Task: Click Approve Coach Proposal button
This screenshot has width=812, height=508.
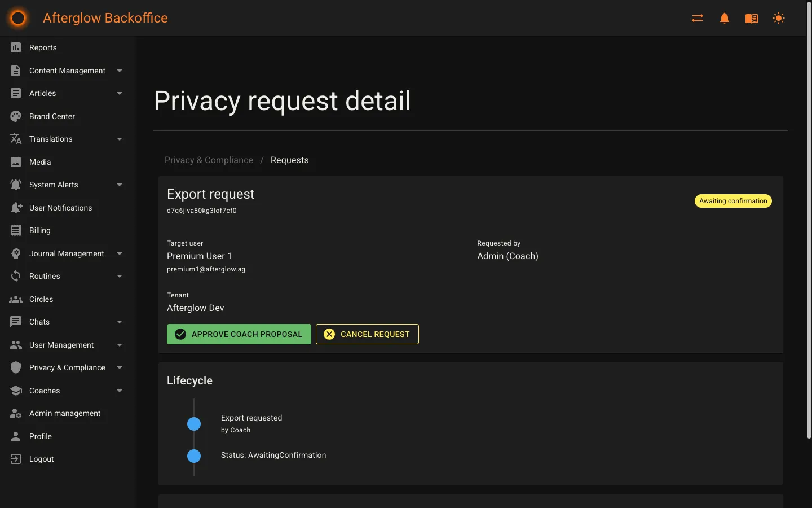Action: point(239,334)
